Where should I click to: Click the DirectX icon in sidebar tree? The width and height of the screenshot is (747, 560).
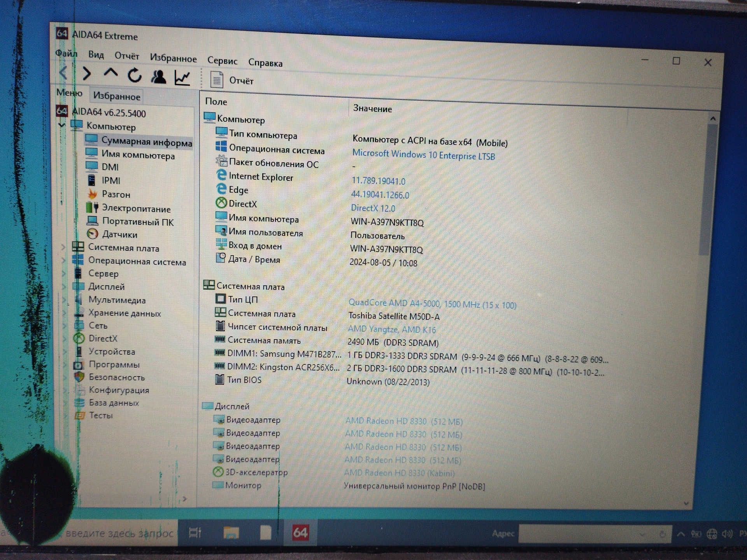coord(79,338)
